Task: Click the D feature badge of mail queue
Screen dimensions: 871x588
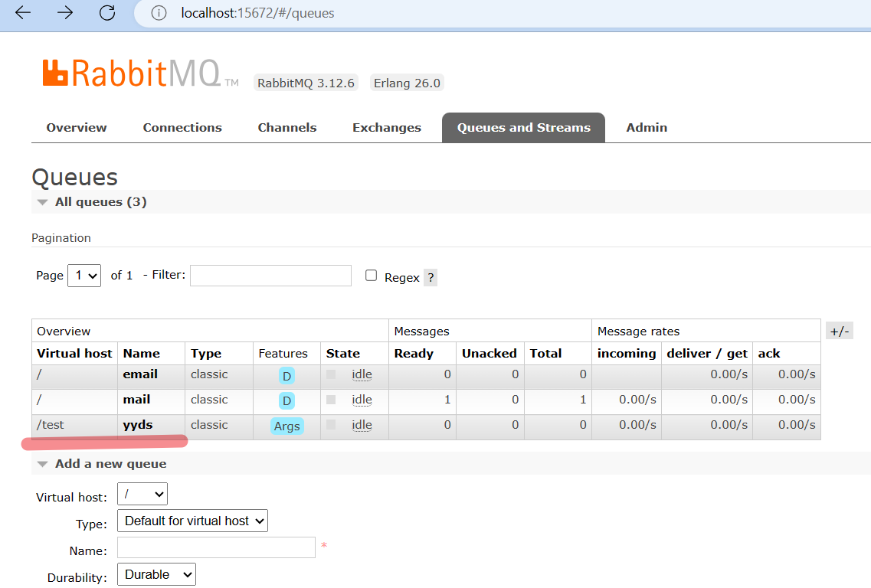Action: (x=287, y=401)
